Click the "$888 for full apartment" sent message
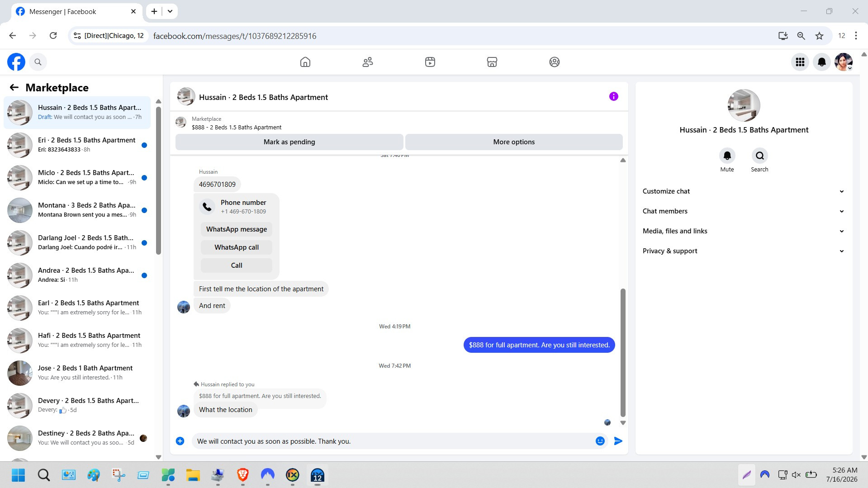Image resolution: width=868 pixels, height=488 pixels. tap(539, 345)
